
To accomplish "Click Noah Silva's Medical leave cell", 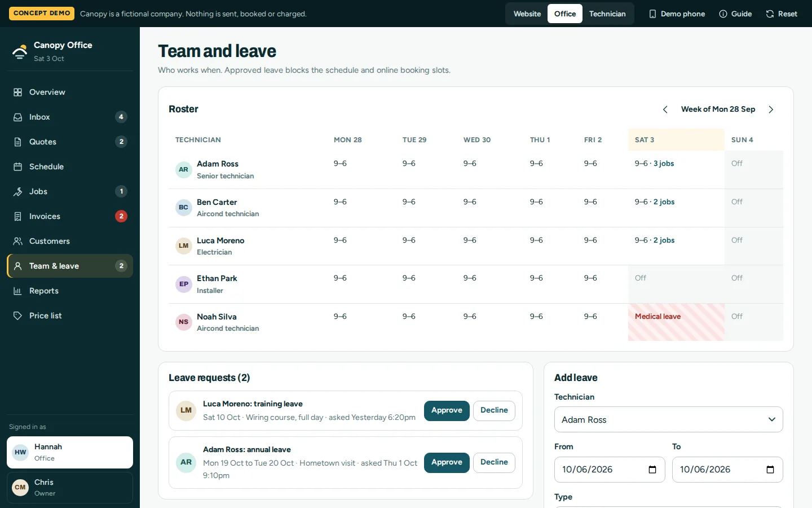I will pos(676,322).
